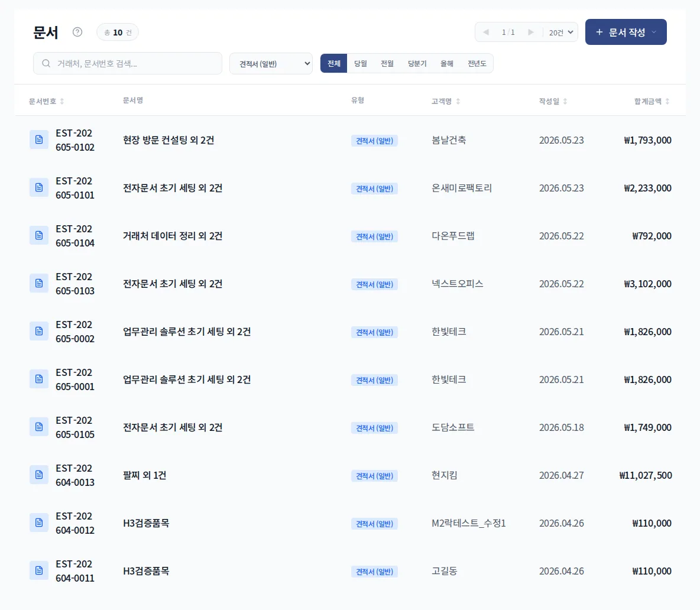The image size is (700, 610).
Task: Click document icon for EST-202605-0102
Action: (x=39, y=139)
